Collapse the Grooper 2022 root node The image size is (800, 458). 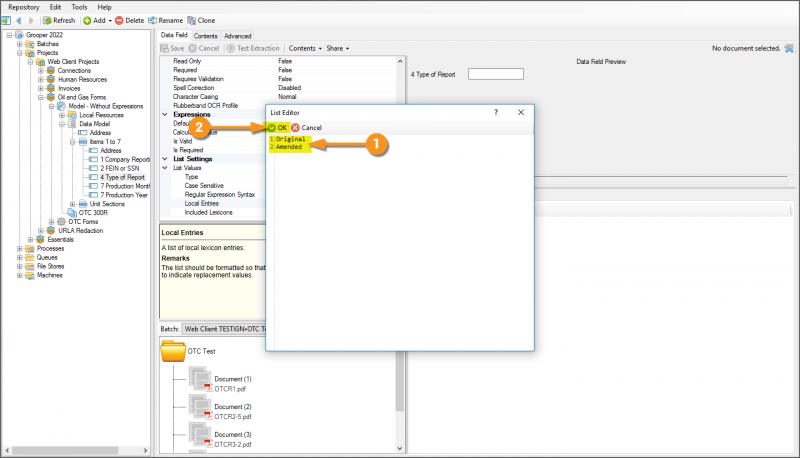pos(9,35)
